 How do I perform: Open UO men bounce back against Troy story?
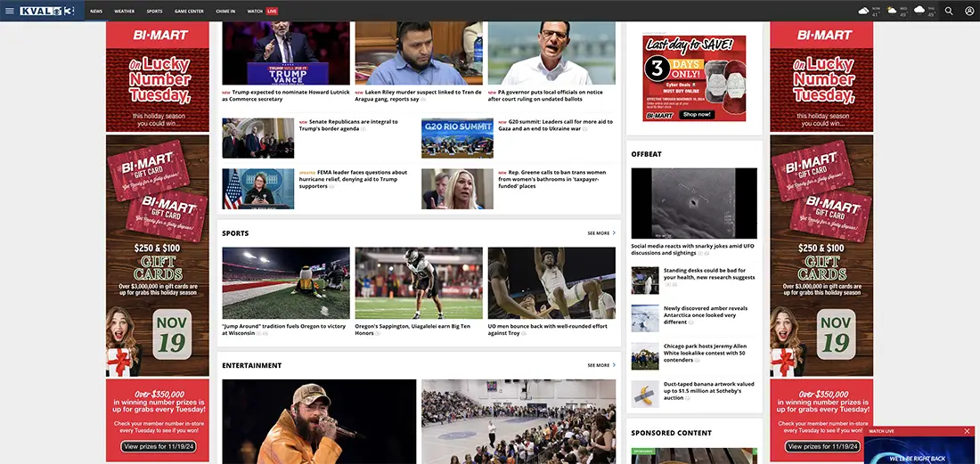550,330
